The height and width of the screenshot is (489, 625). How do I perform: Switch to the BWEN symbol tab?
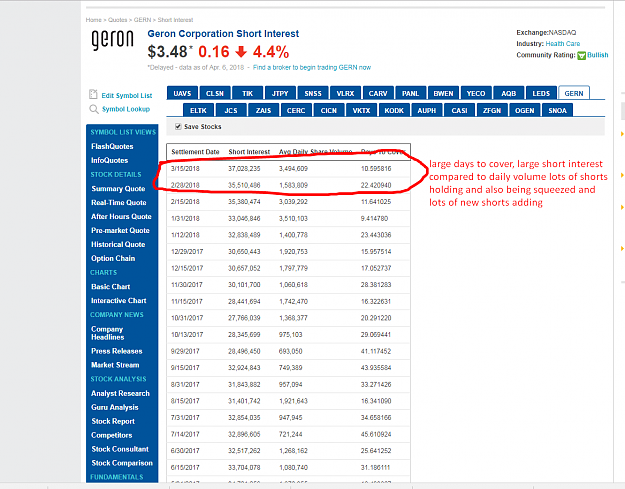[x=443, y=93]
